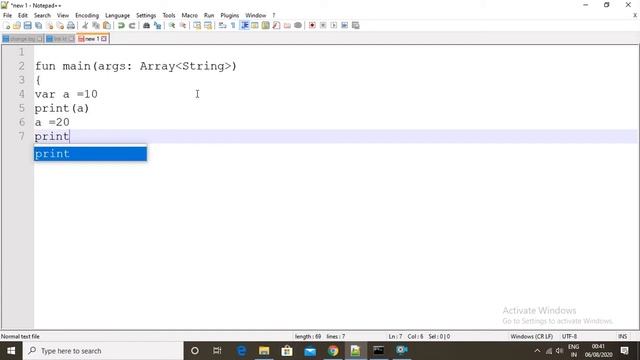Open the Macro menu
The width and height of the screenshot is (640, 360).
(x=190, y=15)
